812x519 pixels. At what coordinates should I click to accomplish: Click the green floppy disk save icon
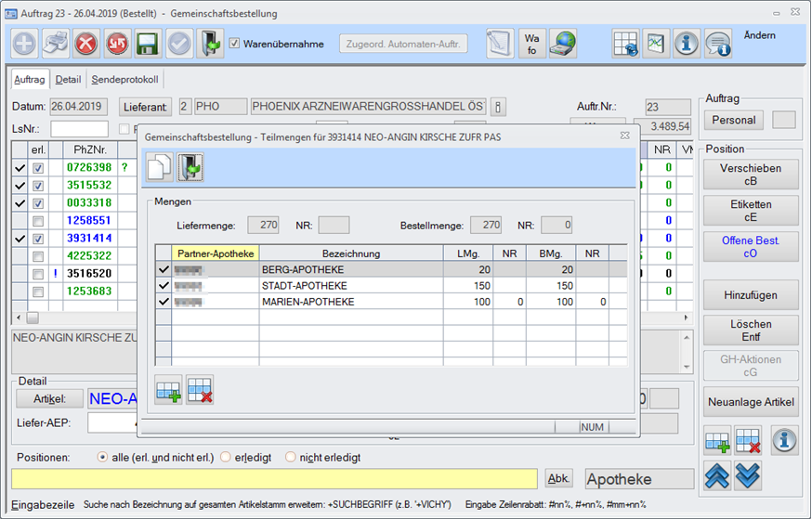[146, 44]
